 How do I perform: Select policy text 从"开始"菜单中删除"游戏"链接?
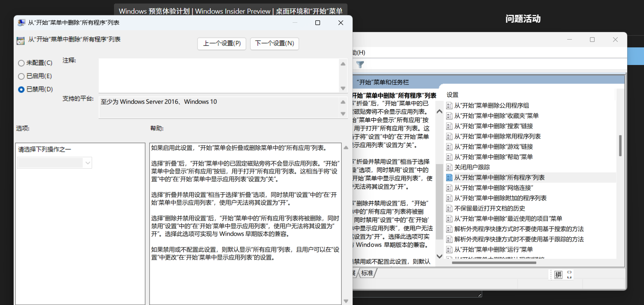pyautogui.click(x=494, y=147)
